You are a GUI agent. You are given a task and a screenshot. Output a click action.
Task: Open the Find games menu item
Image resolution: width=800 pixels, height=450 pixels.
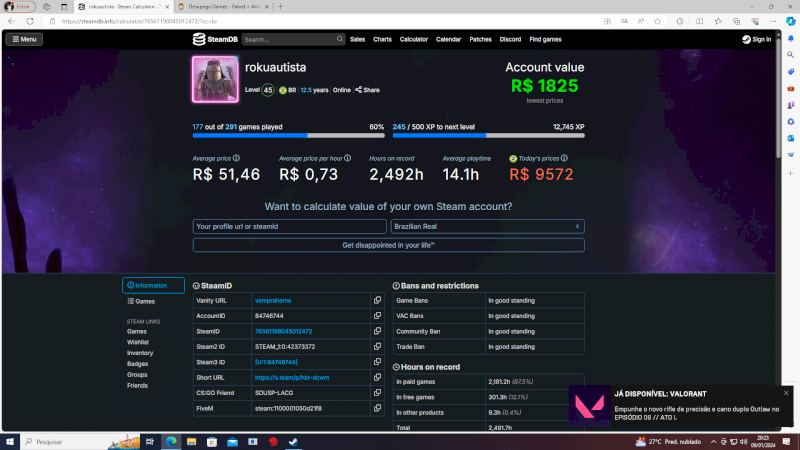(545, 39)
